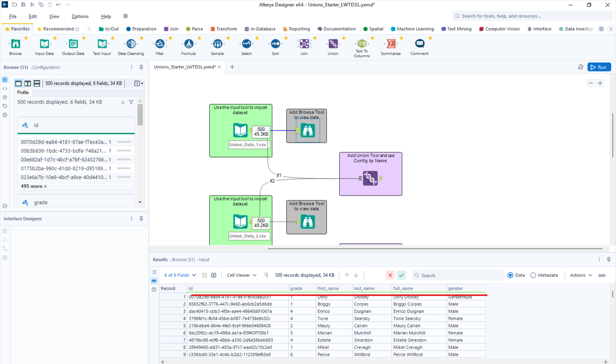The height and width of the screenshot is (364, 616).
Task: Open the filter icon in Profile
Action: (x=131, y=102)
